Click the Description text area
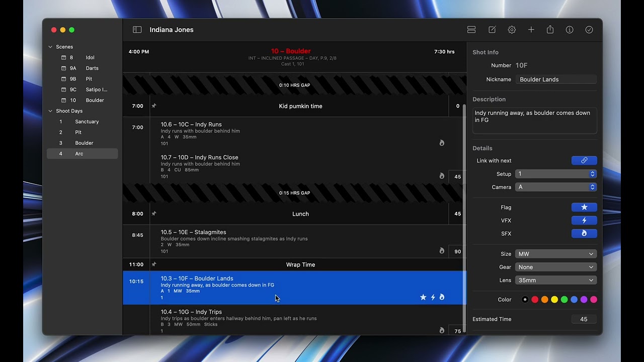 click(x=535, y=121)
